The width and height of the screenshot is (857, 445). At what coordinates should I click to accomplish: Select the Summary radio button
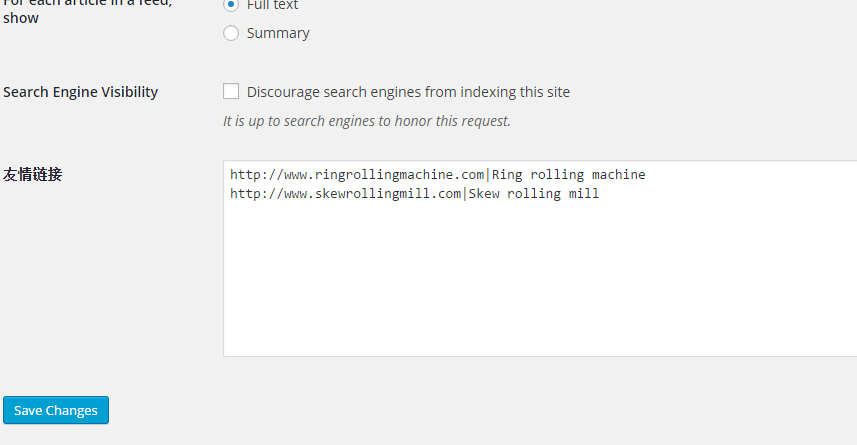click(231, 33)
